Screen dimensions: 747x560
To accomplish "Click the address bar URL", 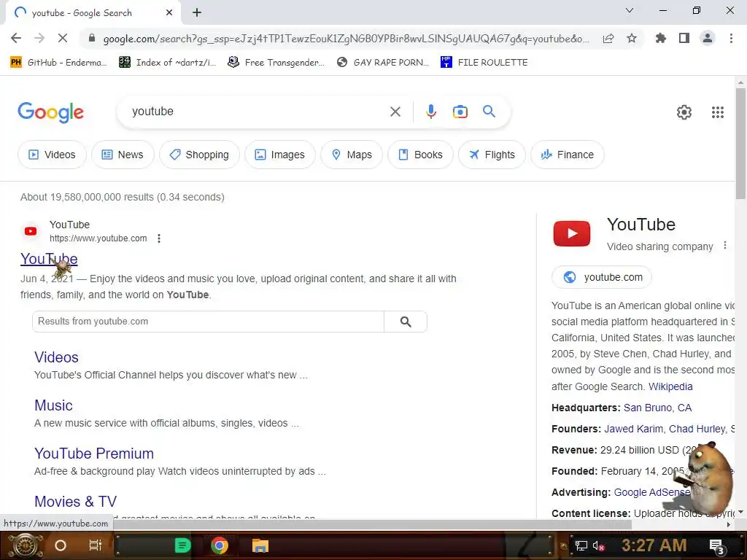I will (346, 39).
